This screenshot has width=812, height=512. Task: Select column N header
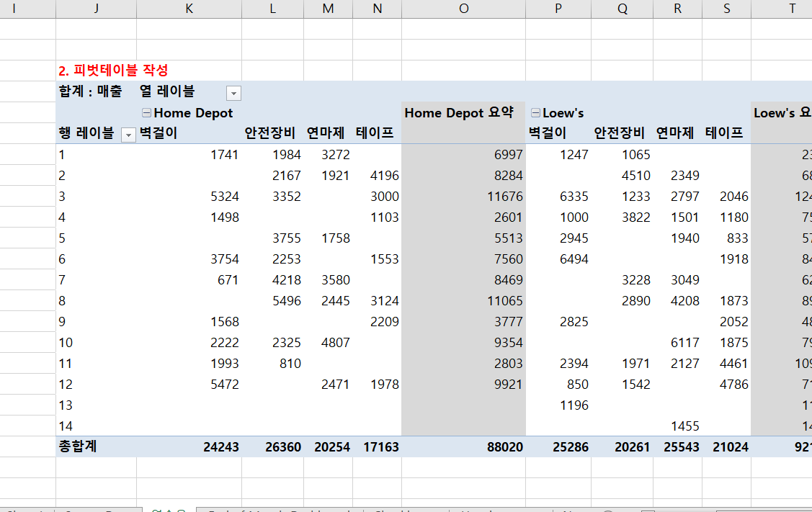pos(378,9)
